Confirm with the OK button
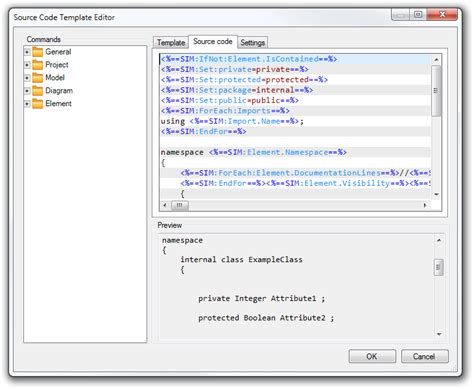 [372, 356]
